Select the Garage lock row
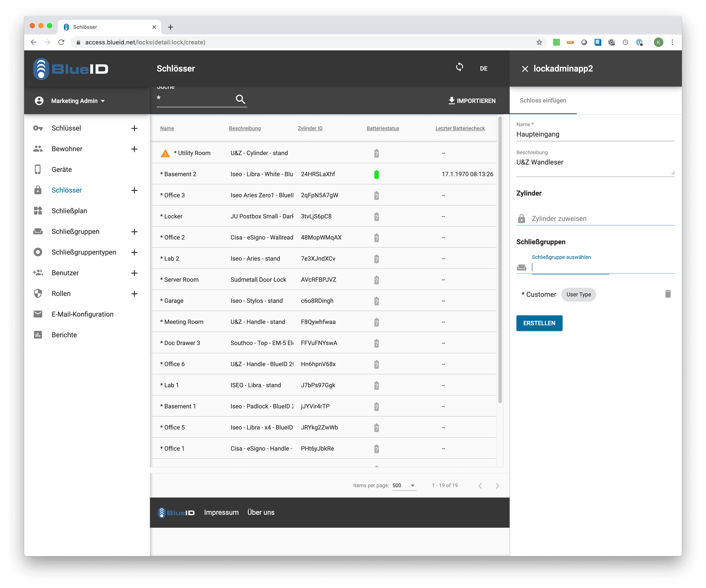The width and height of the screenshot is (706, 588). [323, 301]
